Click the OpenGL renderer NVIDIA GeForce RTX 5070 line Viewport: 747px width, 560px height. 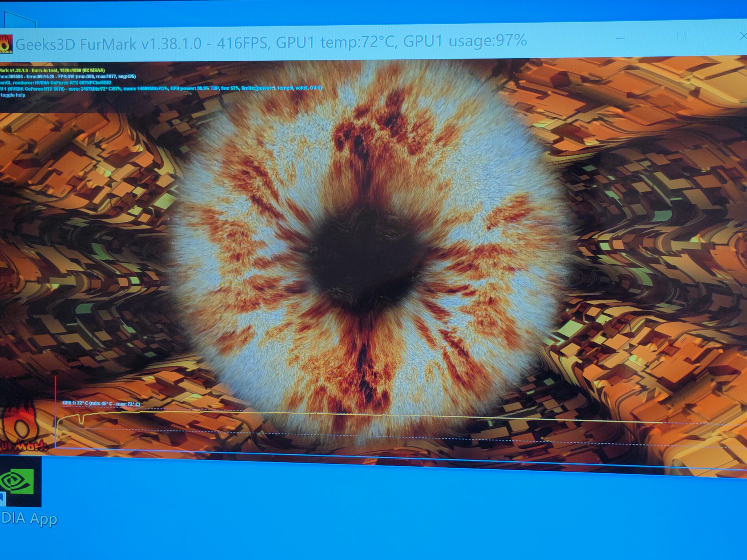(x=55, y=83)
